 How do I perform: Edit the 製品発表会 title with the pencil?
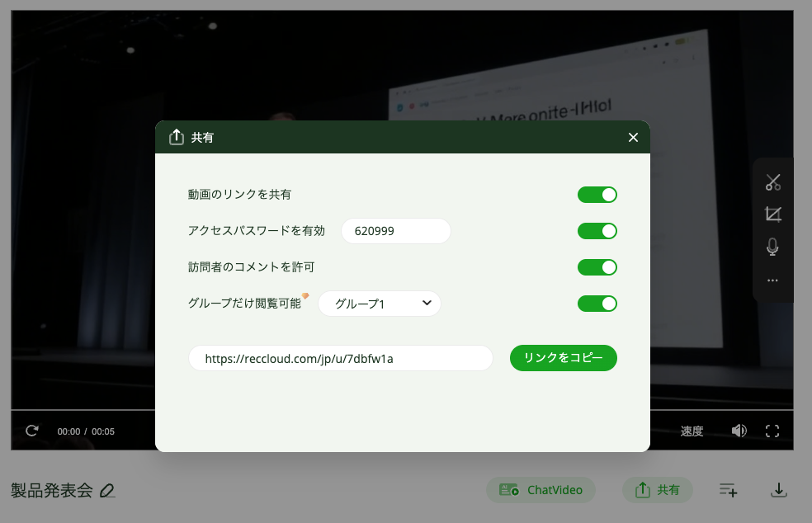tap(107, 491)
